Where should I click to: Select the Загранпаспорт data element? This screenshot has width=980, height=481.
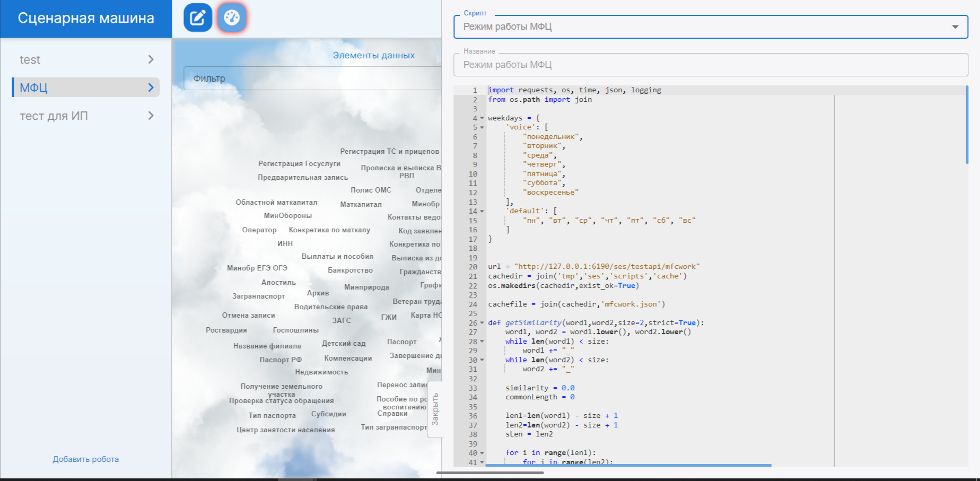click(258, 296)
